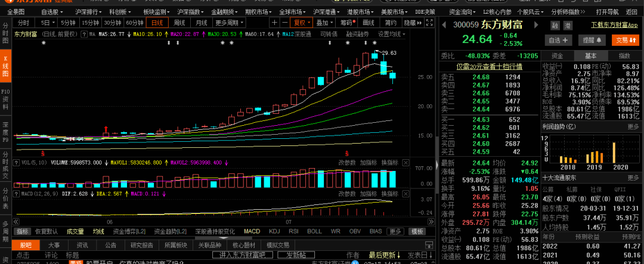The height and width of the screenshot is (264, 644).
Task: Toggle 融资融券 overlay on chart
Action: 357,35
